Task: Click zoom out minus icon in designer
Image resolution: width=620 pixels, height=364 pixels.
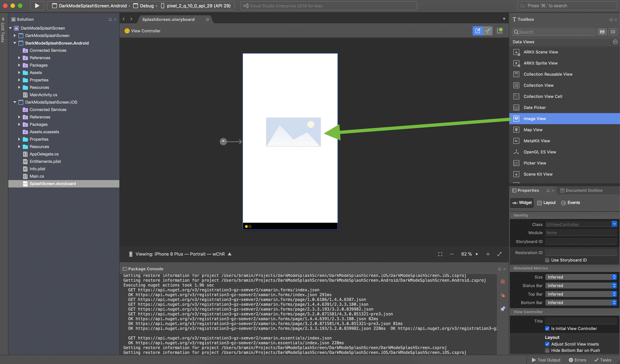Action: 452,254
